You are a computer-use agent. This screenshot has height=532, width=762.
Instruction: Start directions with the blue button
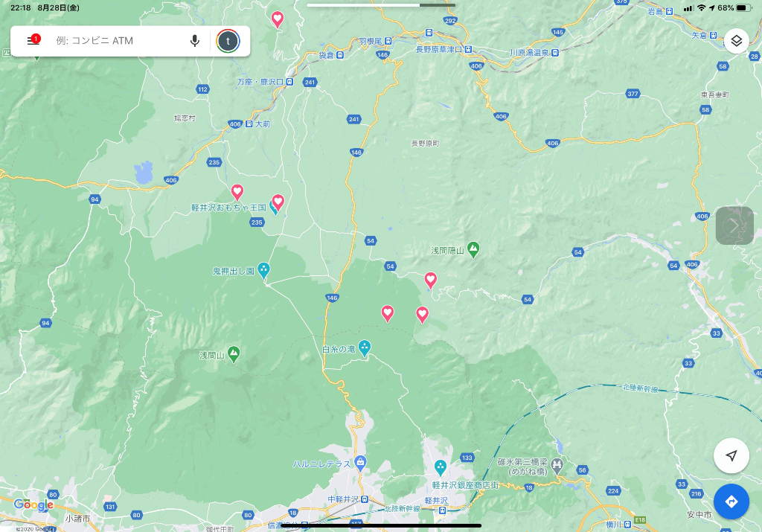click(x=731, y=501)
